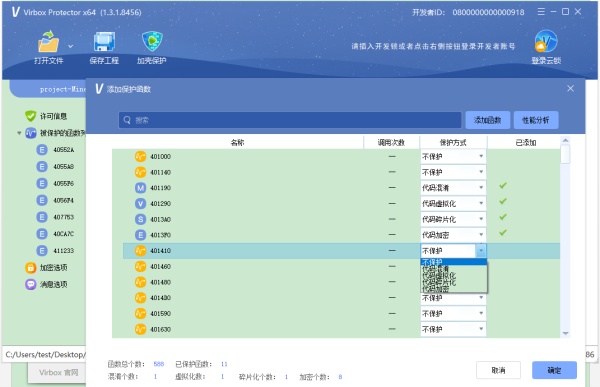Click the green shield license info icon
The width and height of the screenshot is (600, 387).
coord(31,116)
